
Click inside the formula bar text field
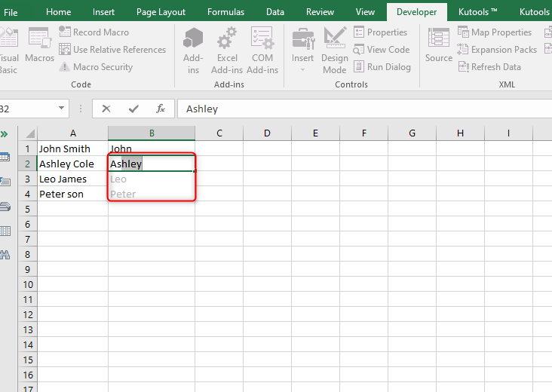tap(362, 109)
